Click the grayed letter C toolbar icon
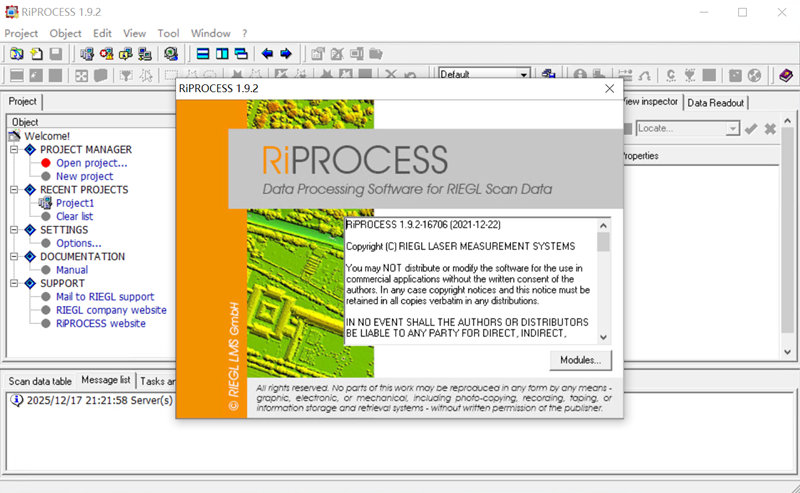800x493 pixels. pos(671,76)
